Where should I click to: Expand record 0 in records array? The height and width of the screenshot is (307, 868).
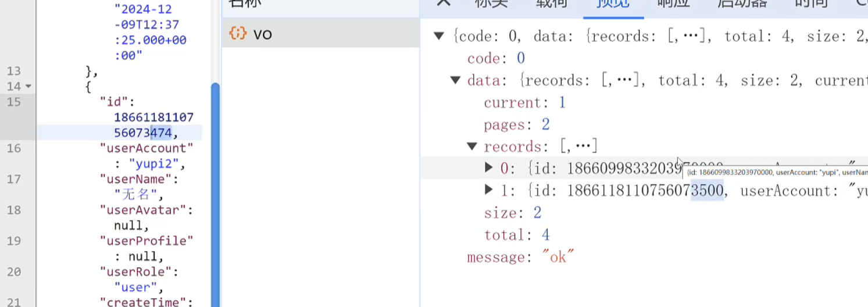click(x=489, y=167)
